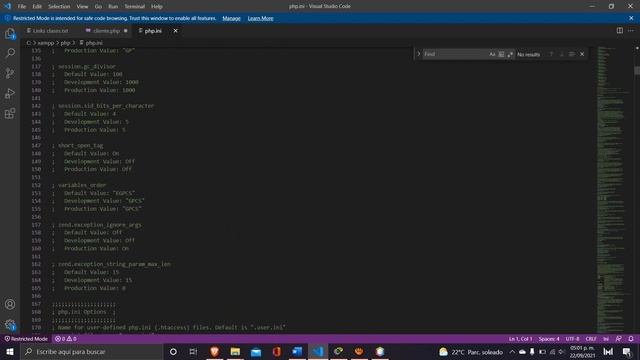Click the php folder breadcrumb segment
This screenshot has width=640, height=360.
[65, 43]
